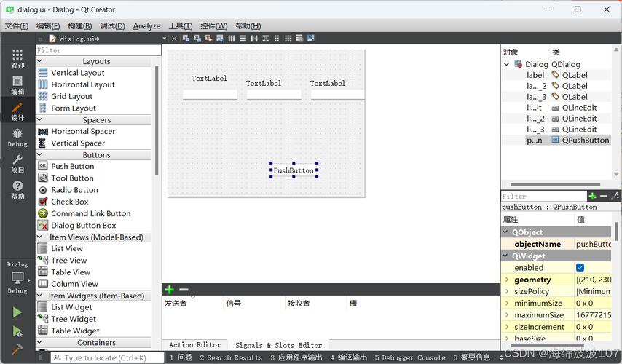Collapse the Layouts category in widget box
The image size is (622, 364).
[40, 61]
